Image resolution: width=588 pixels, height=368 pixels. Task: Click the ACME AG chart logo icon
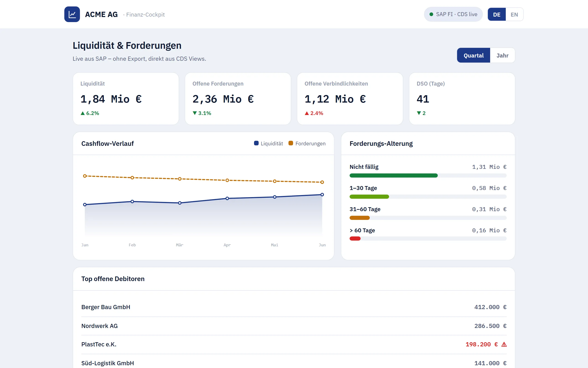(x=72, y=14)
